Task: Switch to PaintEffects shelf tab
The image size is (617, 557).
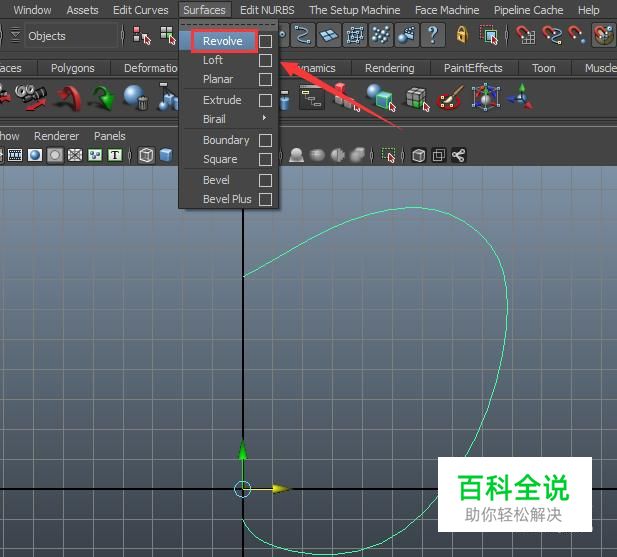Action: (473, 68)
